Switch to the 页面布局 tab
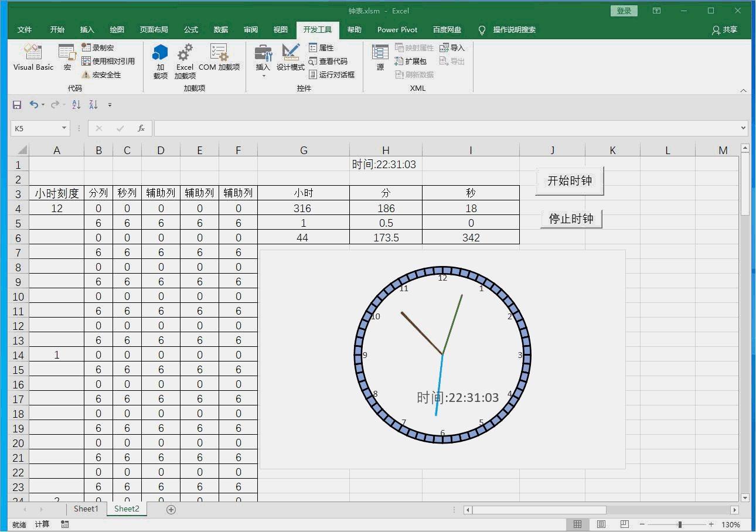 point(154,30)
